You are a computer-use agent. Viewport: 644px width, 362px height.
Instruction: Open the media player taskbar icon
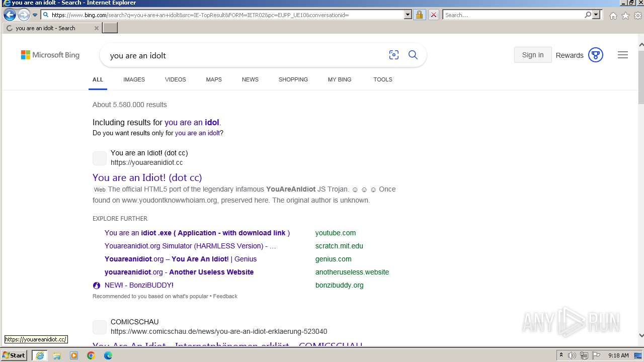(x=74, y=355)
